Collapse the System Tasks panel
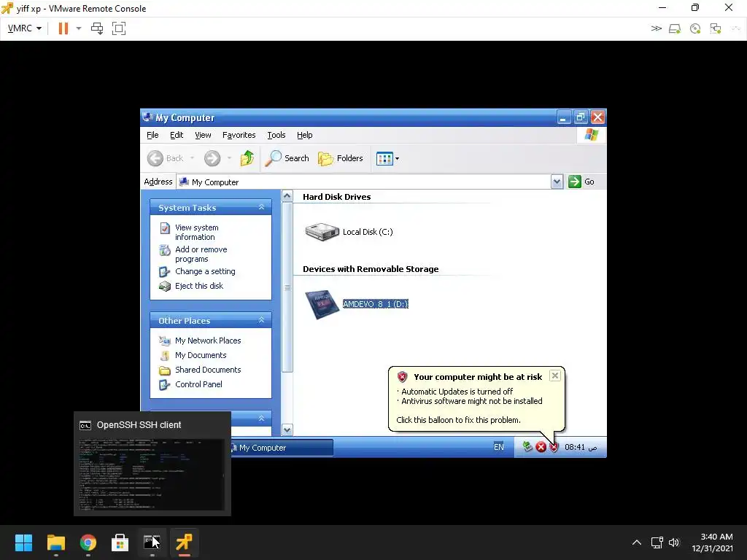 [262, 207]
